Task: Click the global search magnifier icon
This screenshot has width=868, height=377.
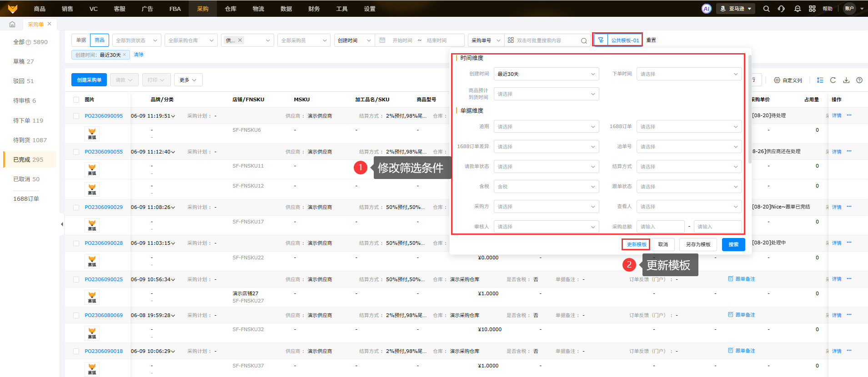Action: pyautogui.click(x=766, y=9)
